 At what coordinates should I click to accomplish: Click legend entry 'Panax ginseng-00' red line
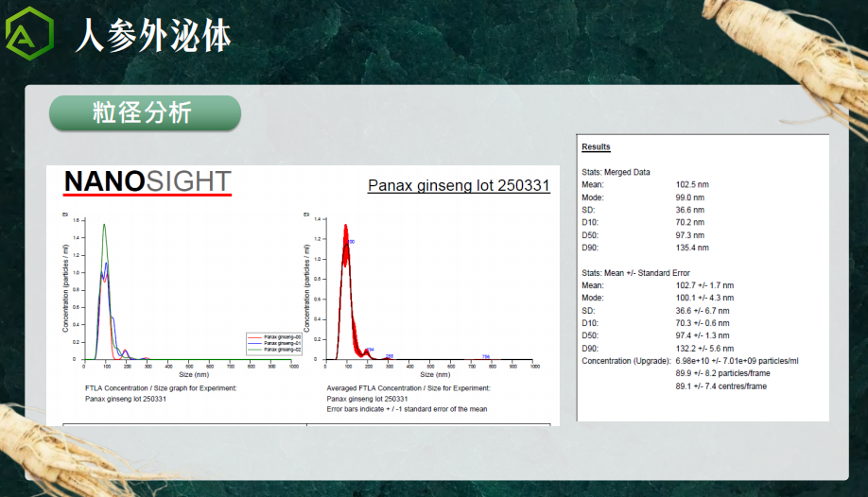pos(274,337)
